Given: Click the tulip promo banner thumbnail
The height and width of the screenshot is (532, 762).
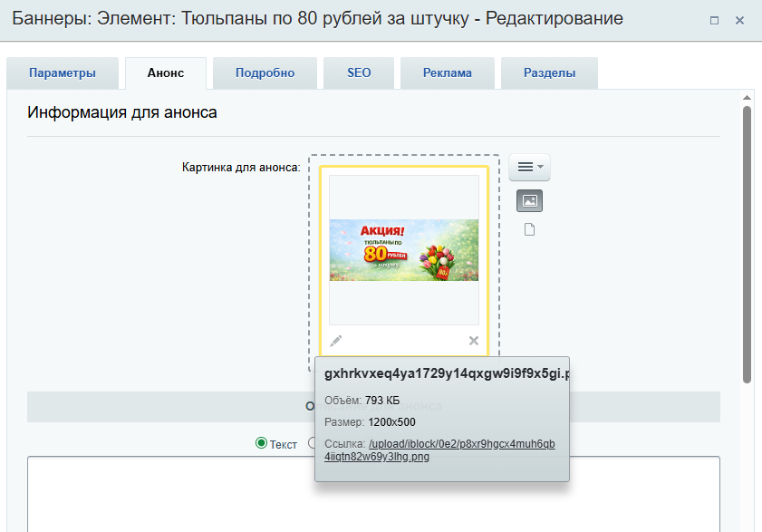Looking at the screenshot, I should 403,249.
